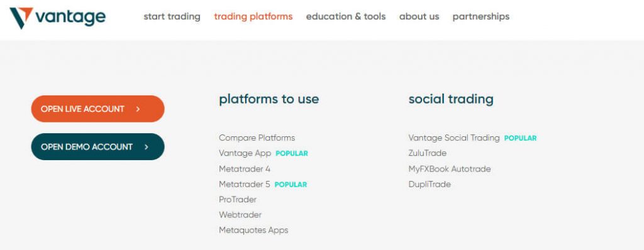Click the Open Demo Account button
644x250 pixels.
click(x=97, y=146)
